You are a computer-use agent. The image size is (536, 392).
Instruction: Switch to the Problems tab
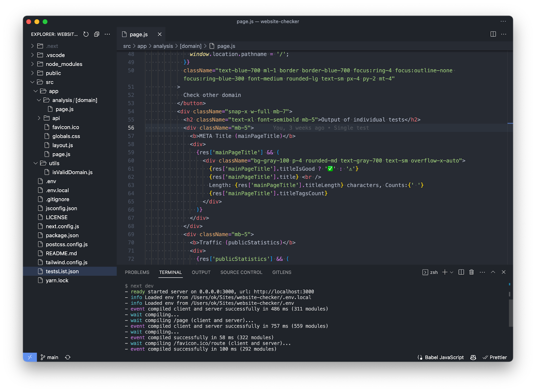pos(137,272)
